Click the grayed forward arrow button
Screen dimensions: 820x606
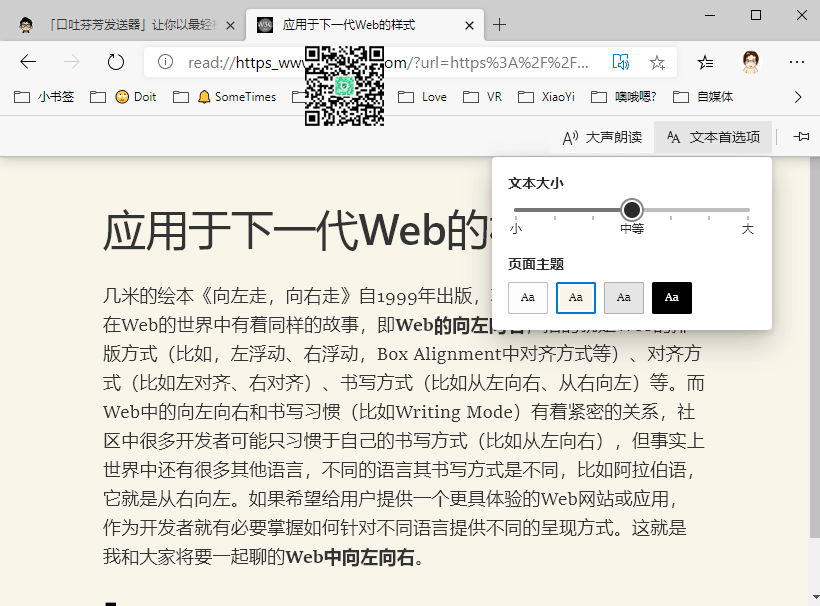tap(71, 62)
